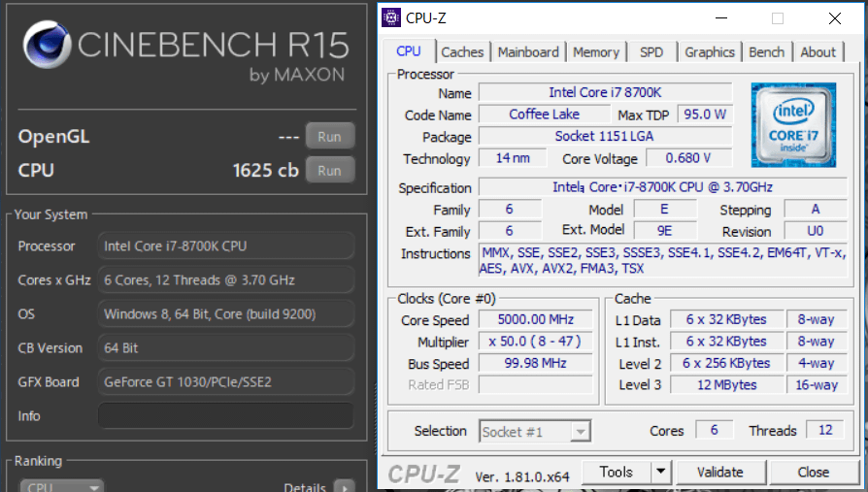This screenshot has width=868, height=492.
Task: Click the Package value Socket 1151 LGA
Action: coord(605,136)
